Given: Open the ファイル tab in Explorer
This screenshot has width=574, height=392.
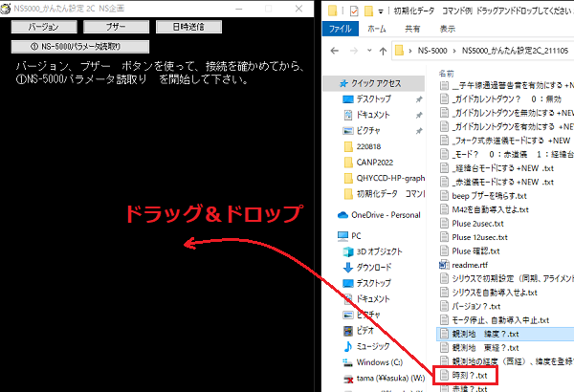Looking at the screenshot, I should pyautogui.click(x=340, y=29).
